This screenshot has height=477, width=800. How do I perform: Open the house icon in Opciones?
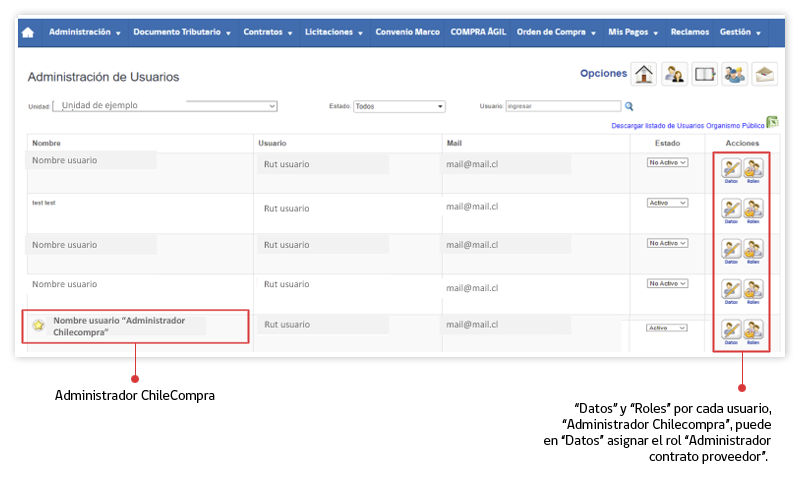click(644, 74)
